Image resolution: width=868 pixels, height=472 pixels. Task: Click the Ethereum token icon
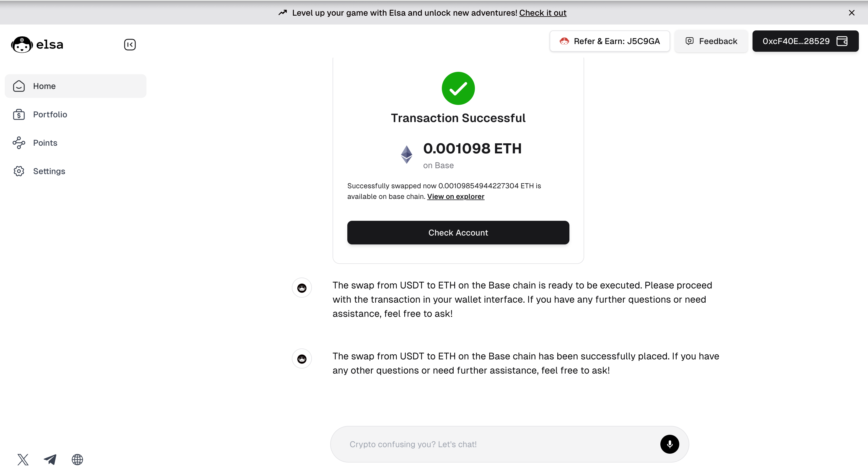click(406, 154)
